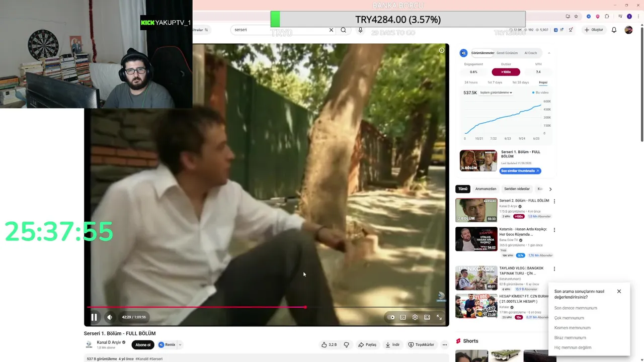Image resolution: width=644 pixels, height=362 pixels.
Task: Click the İndir download button
Action: coord(392,344)
